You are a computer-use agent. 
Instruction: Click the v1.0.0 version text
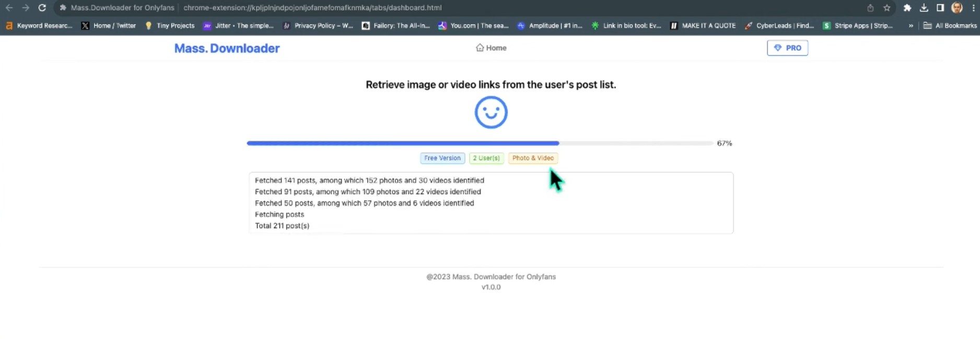(491, 287)
